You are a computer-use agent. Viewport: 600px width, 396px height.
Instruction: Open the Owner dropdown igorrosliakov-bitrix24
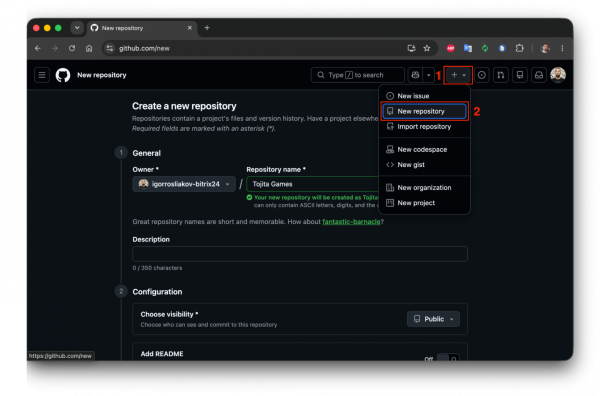click(x=184, y=184)
